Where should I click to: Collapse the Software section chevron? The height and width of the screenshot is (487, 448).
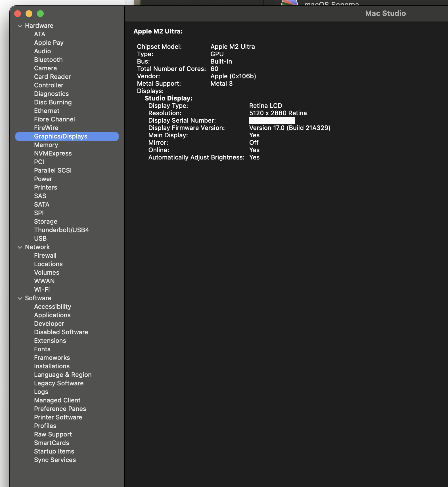[20, 298]
